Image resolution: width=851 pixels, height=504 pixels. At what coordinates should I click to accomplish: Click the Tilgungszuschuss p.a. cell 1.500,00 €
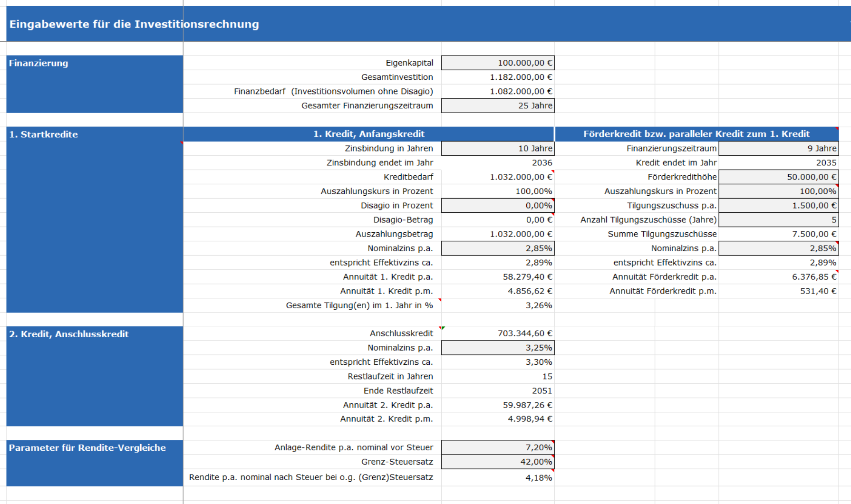coord(778,205)
